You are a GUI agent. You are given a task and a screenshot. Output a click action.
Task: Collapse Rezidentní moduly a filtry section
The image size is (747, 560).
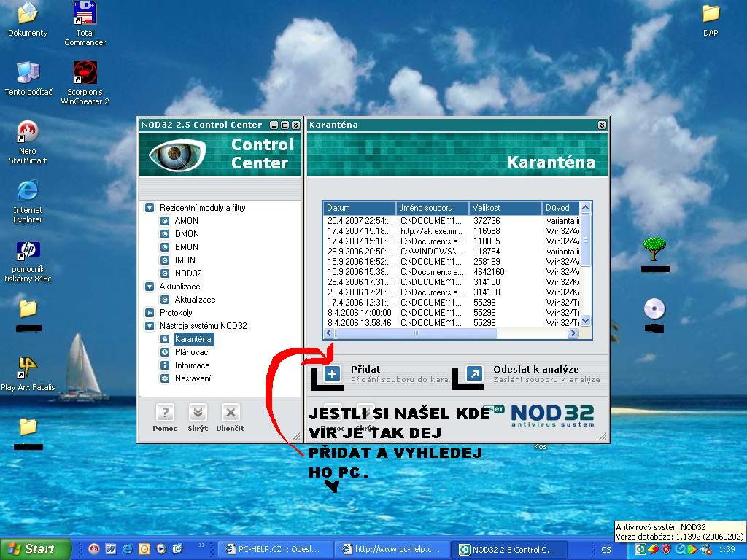150,208
